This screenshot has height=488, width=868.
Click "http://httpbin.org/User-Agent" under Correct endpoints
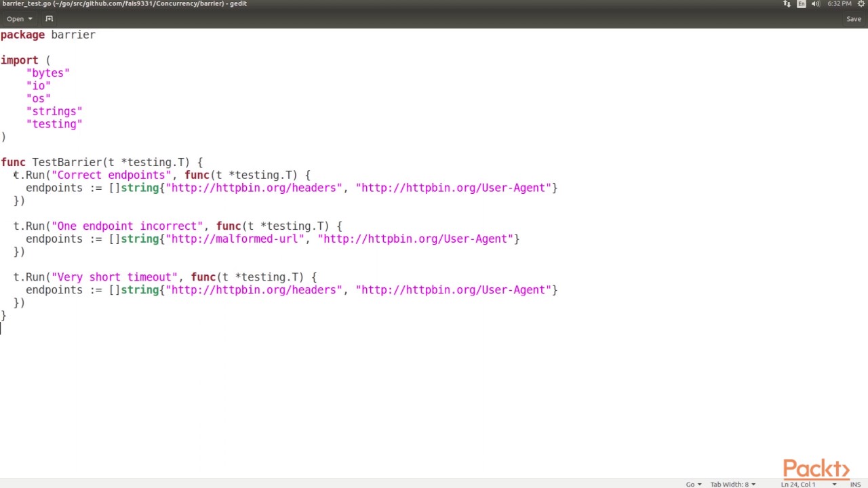(x=454, y=188)
